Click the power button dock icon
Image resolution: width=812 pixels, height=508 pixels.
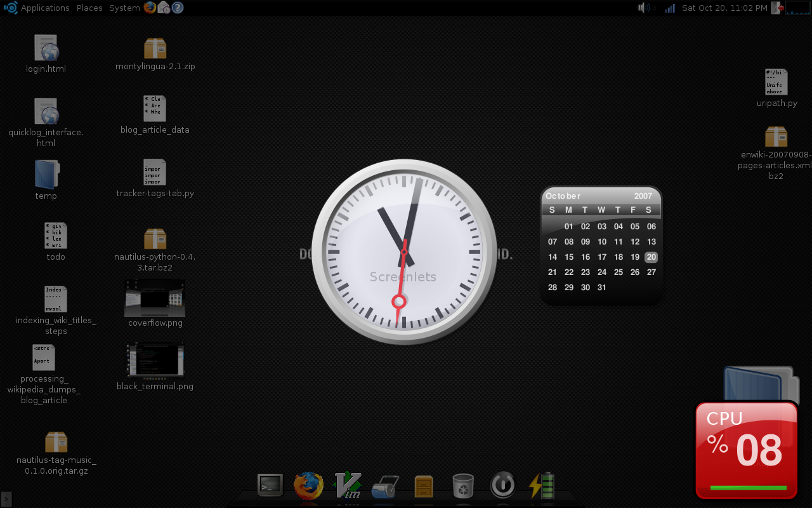pos(502,486)
